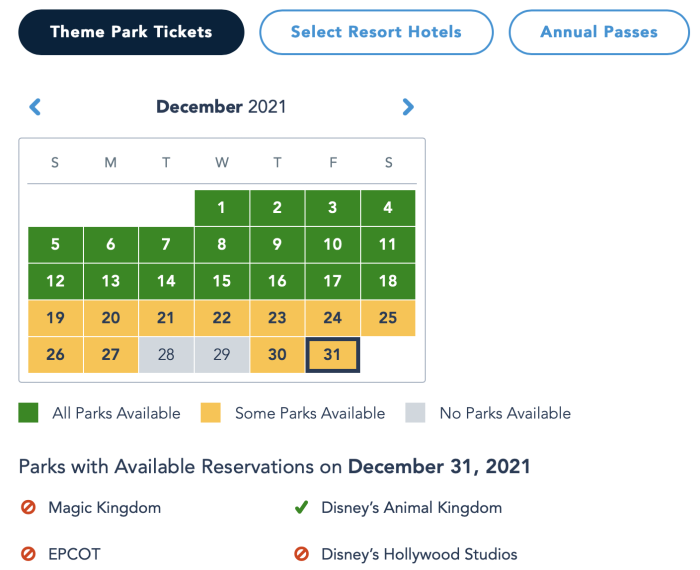Pick December 31 highlighted date
700x570 pixels.
click(332, 355)
